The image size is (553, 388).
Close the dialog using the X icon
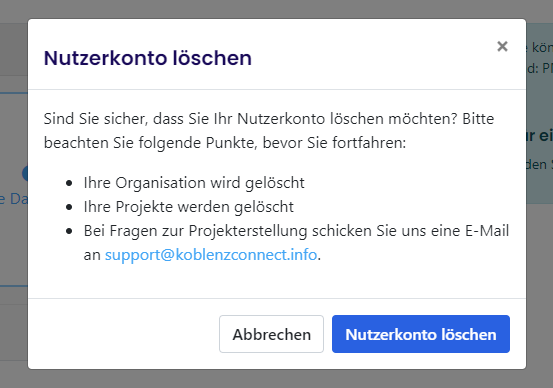point(502,46)
